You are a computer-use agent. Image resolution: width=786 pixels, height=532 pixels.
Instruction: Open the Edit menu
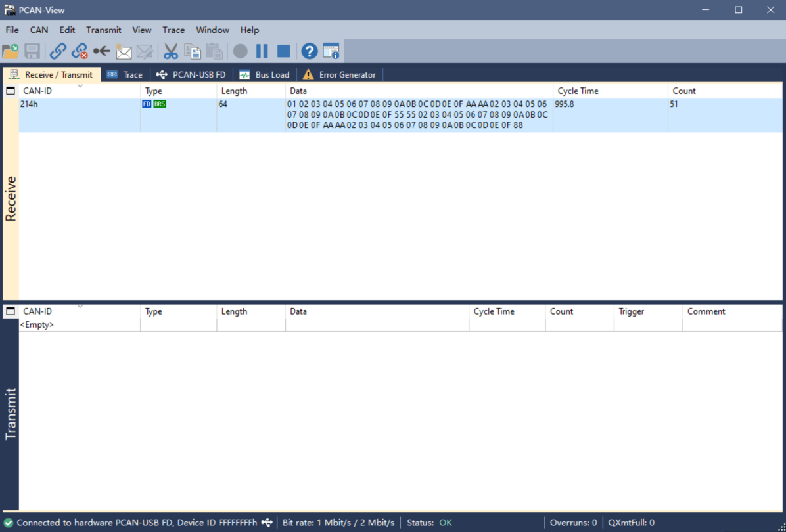point(67,30)
